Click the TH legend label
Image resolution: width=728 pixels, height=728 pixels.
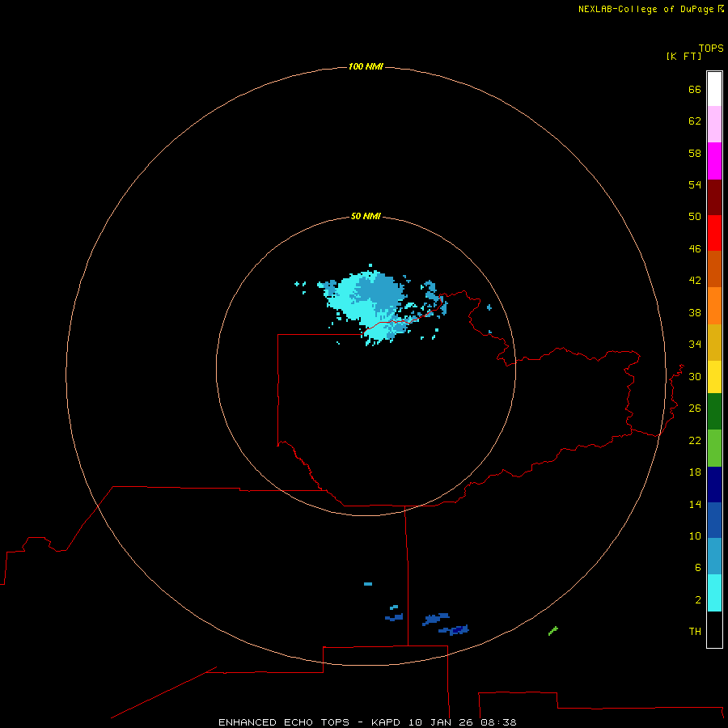695,631
